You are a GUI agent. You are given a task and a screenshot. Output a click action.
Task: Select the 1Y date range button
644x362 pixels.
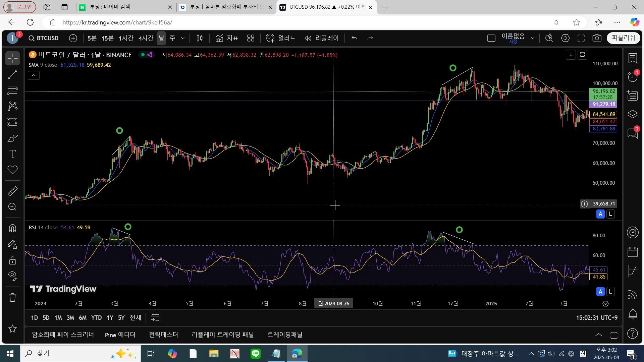110,318
